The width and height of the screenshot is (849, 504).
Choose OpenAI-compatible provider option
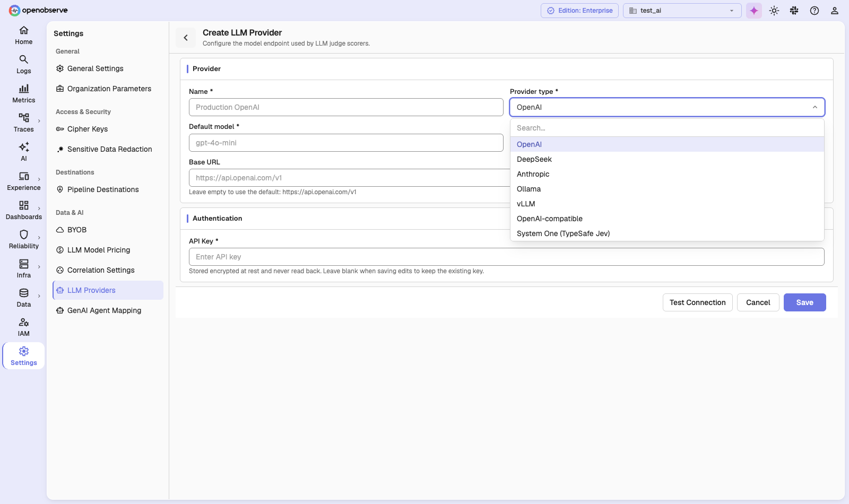pos(667,219)
